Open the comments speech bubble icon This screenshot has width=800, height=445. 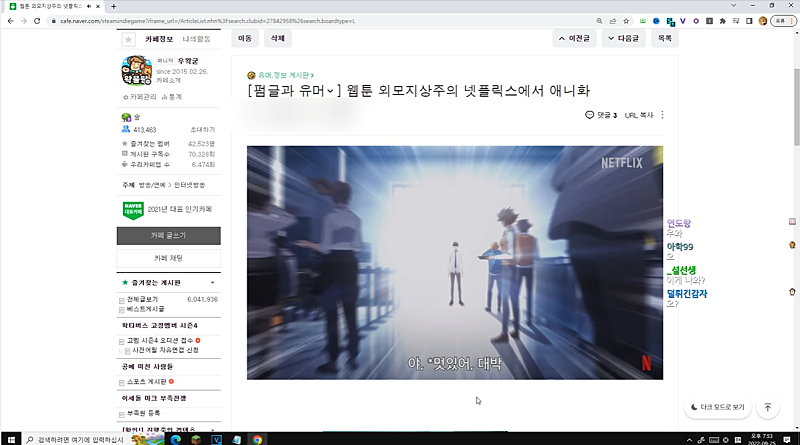pos(590,115)
